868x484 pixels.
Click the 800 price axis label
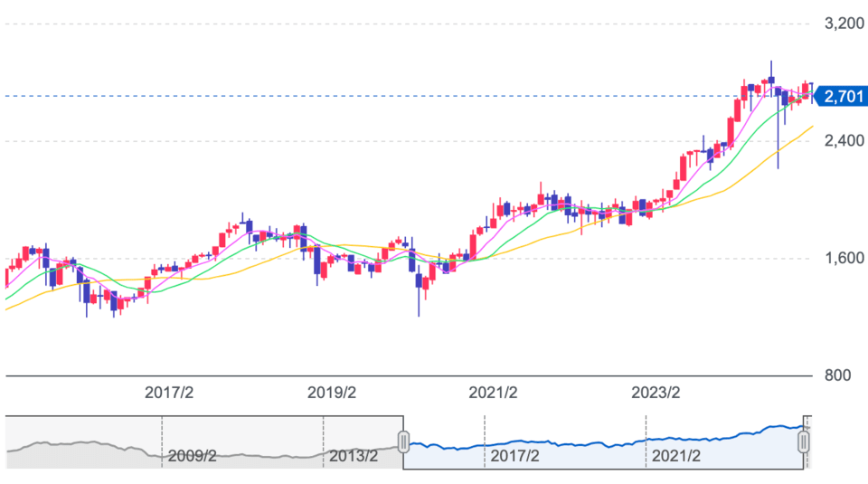837,375
